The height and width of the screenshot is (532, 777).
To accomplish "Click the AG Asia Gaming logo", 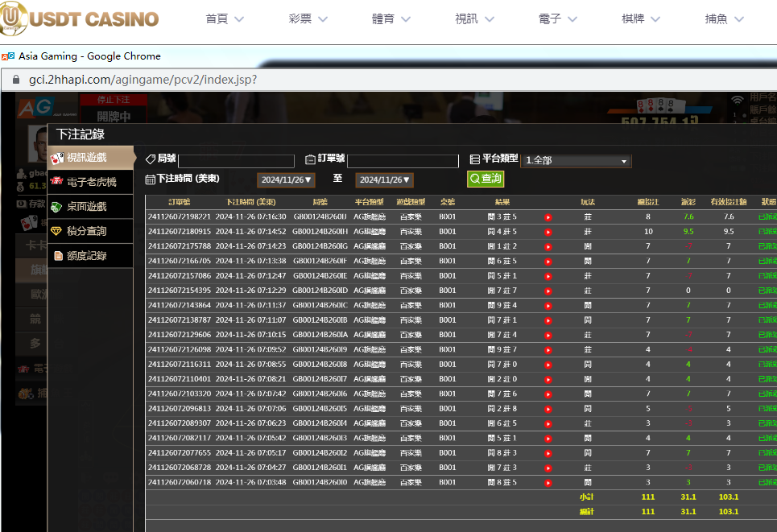I will [41, 106].
